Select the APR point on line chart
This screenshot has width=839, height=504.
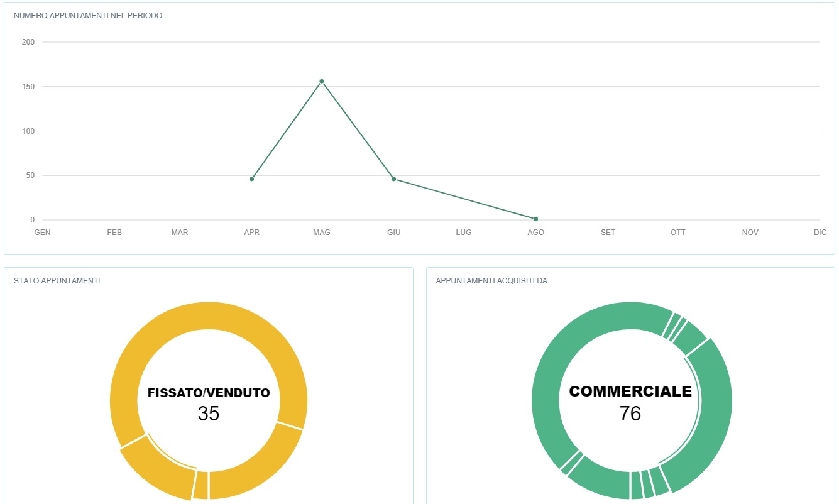[x=252, y=179]
